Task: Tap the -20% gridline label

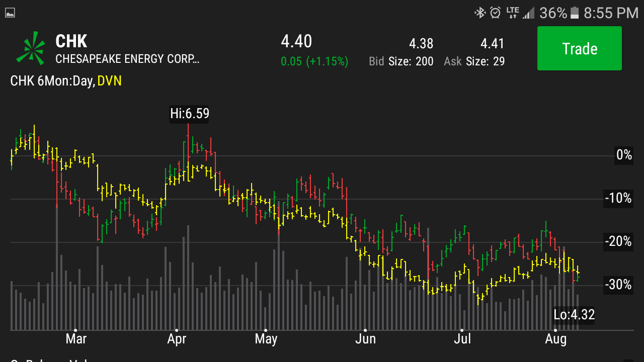Action: (618, 241)
